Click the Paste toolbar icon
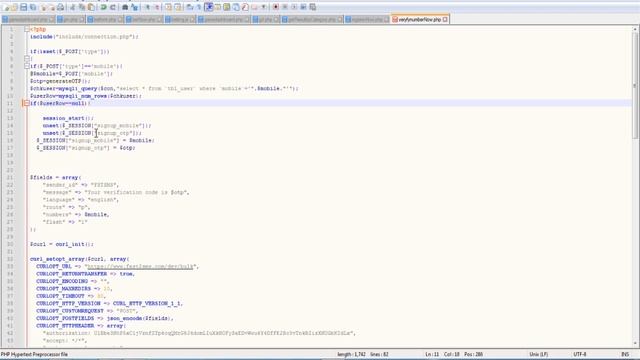The image size is (640, 360). coord(91,7)
